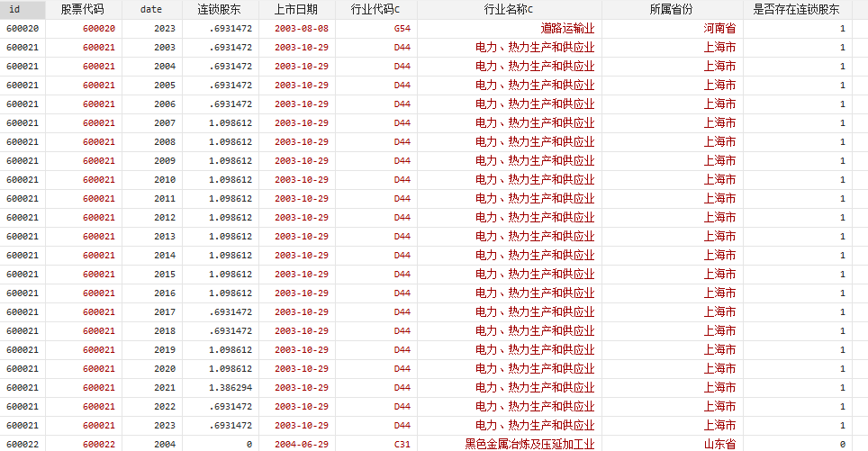
Task: Click the 河南省 province cell
Action: [x=719, y=28]
